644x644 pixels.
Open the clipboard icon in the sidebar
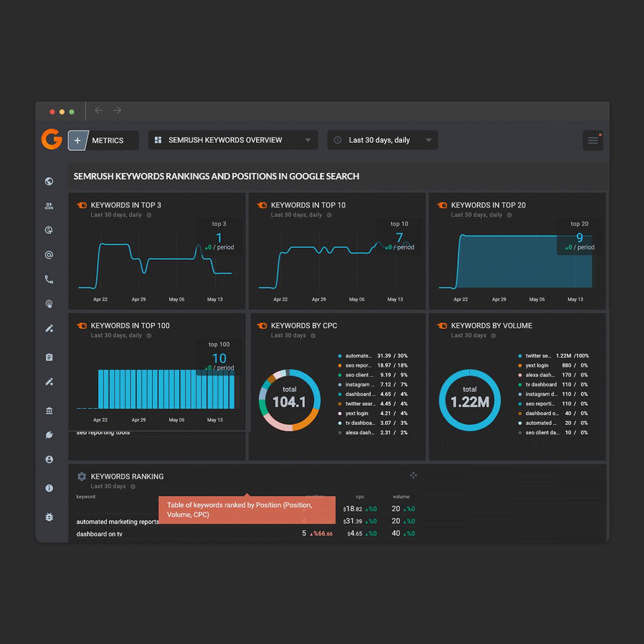49,357
